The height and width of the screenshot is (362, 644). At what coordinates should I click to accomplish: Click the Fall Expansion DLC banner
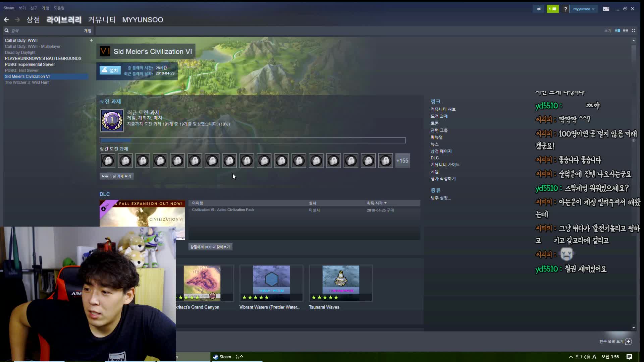pos(142,214)
